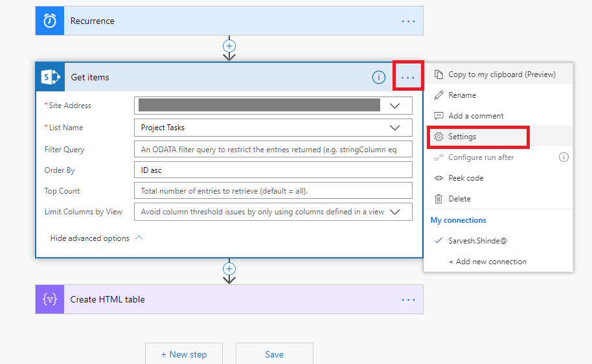Open the info icon on Get items
The image size is (592, 364).
(379, 77)
